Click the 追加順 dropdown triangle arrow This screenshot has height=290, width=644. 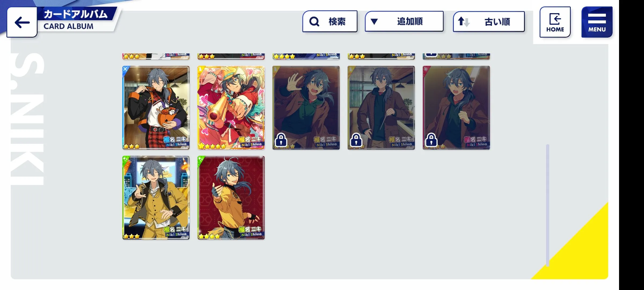point(374,21)
